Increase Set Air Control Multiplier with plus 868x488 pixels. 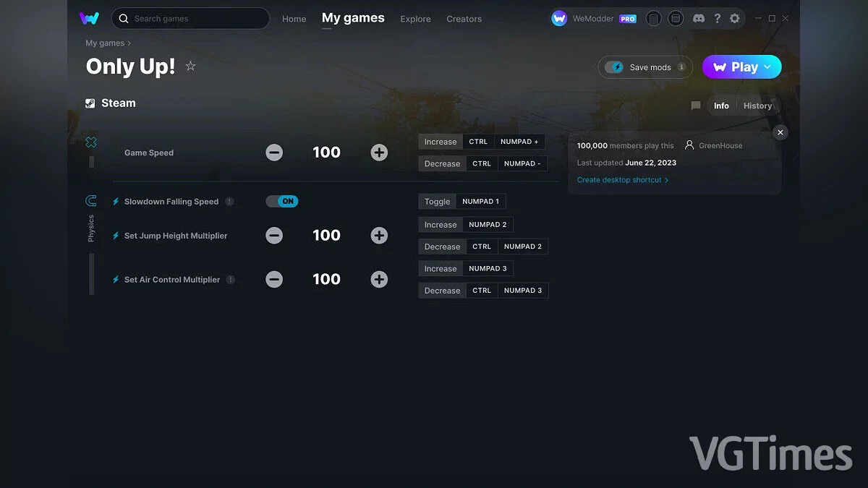tap(379, 280)
